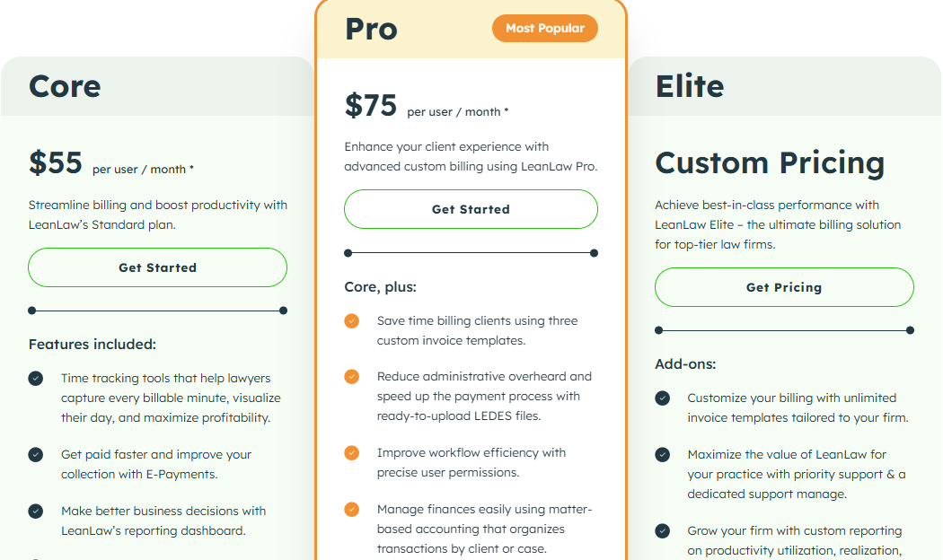The image size is (943, 560).
Task: Click orange check beside precise user permissions item
Action: pyautogui.click(x=351, y=452)
